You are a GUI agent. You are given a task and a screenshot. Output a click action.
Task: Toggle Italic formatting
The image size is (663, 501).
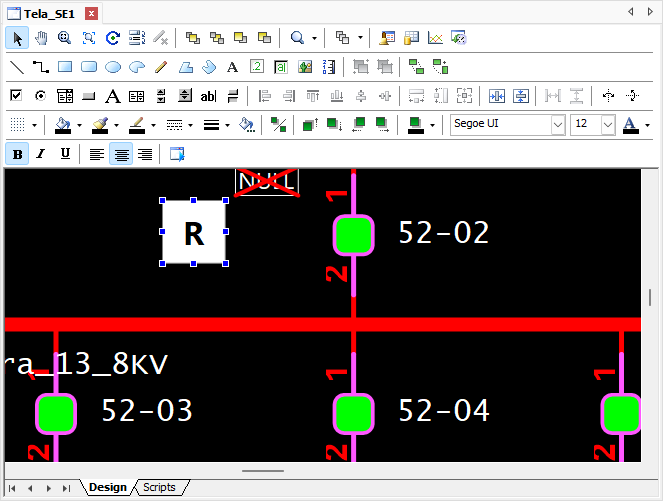[x=41, y=154]
